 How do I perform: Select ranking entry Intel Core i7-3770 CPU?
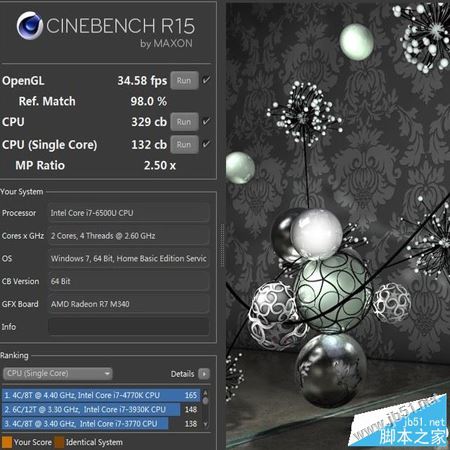coord(101,424)
